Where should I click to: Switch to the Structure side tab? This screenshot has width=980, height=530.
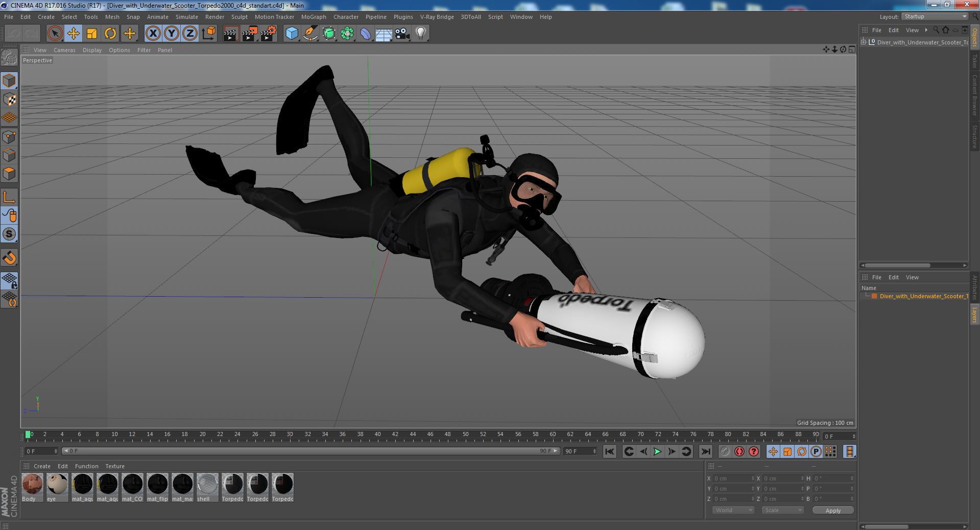[x=974, y=136]
